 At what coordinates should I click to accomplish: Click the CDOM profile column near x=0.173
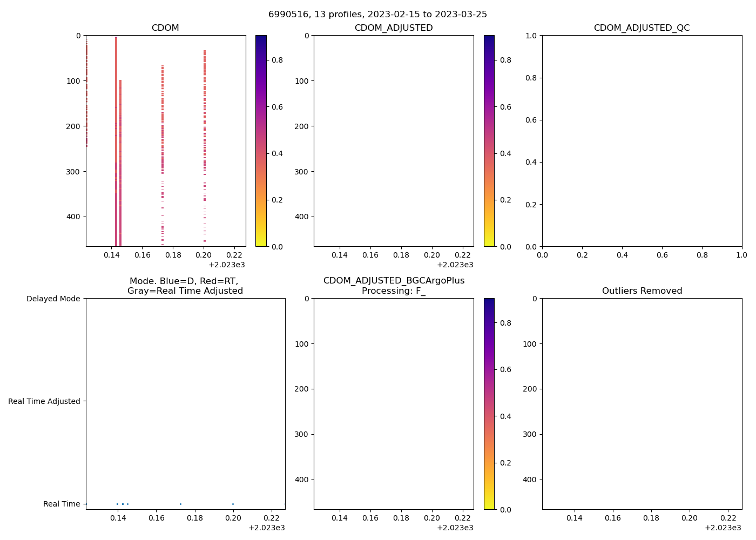[x=163, y=108]
